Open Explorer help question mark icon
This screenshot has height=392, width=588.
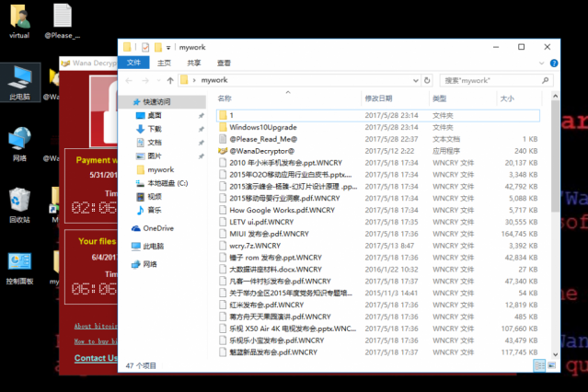click(x=554, y=63)
